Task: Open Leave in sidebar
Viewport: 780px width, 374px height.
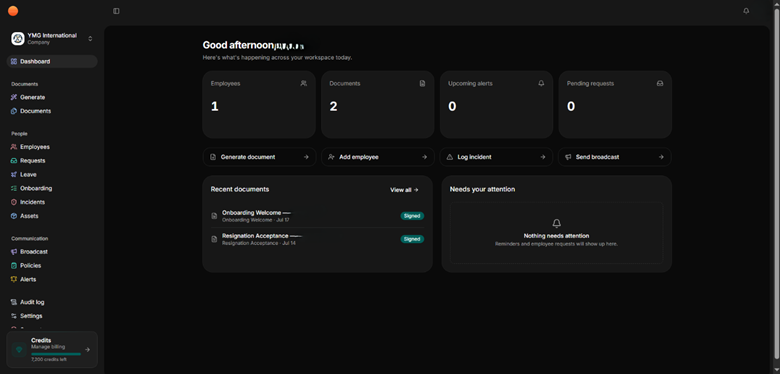Action: coord(52,175)
